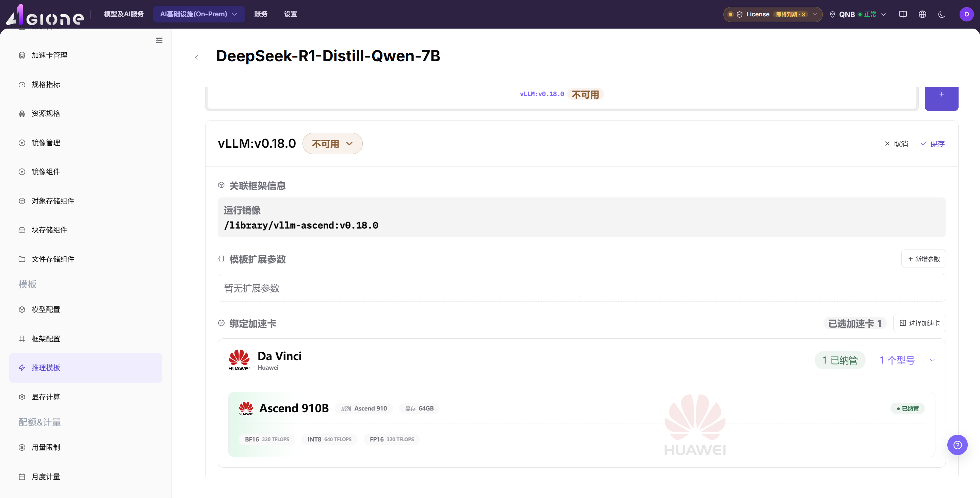The height and width of the screenshot is (498, 980).
Task: Click the 暂无扩展参数 placeholder box
Action: click(581, 288)
